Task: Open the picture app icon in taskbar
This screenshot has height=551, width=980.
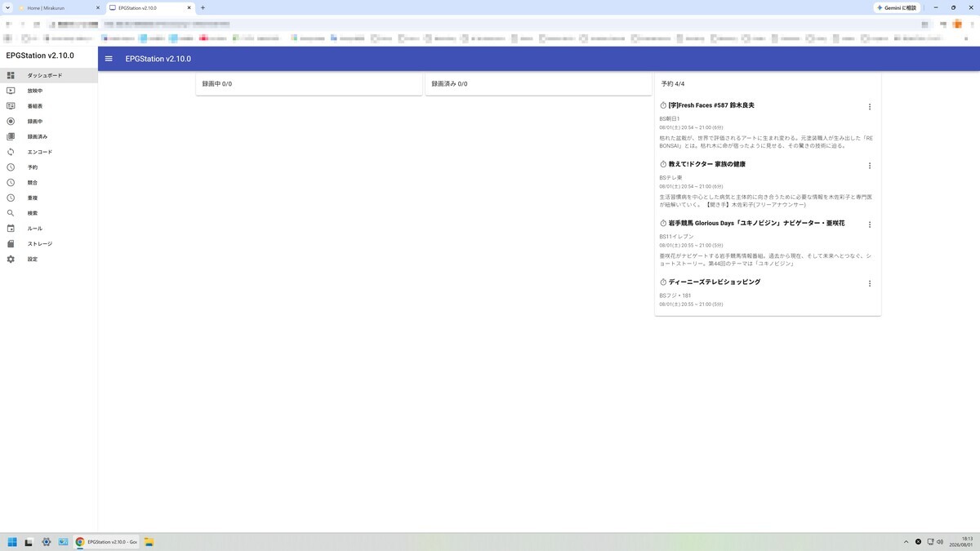Action: pyautogui.click(x=63, y=542)
